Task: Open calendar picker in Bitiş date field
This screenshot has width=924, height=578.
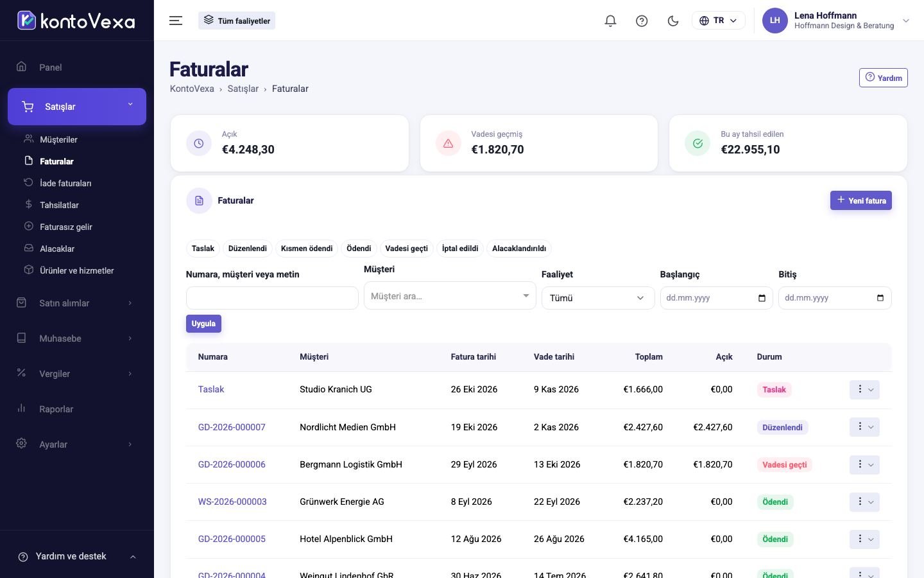Action: tap(880, 298)
